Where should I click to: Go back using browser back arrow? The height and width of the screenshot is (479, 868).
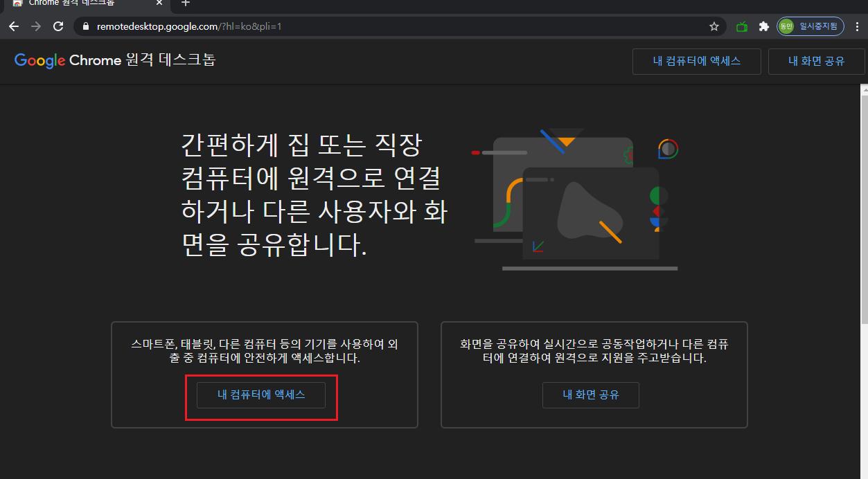point(14,26)
